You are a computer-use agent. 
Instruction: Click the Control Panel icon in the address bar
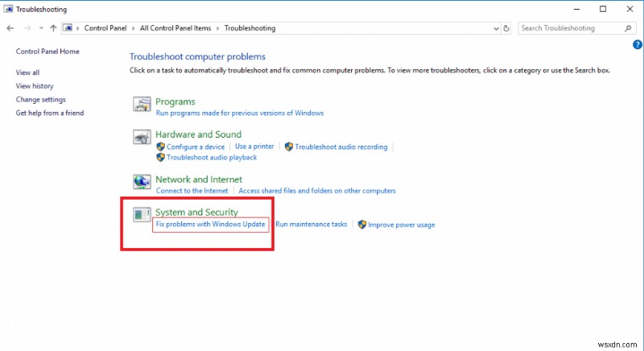68,28
